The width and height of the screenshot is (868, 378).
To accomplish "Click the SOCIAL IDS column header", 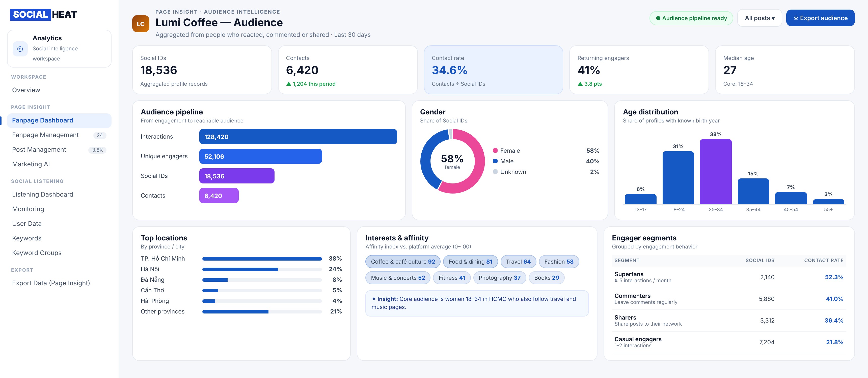I will [x=760, y=261].
